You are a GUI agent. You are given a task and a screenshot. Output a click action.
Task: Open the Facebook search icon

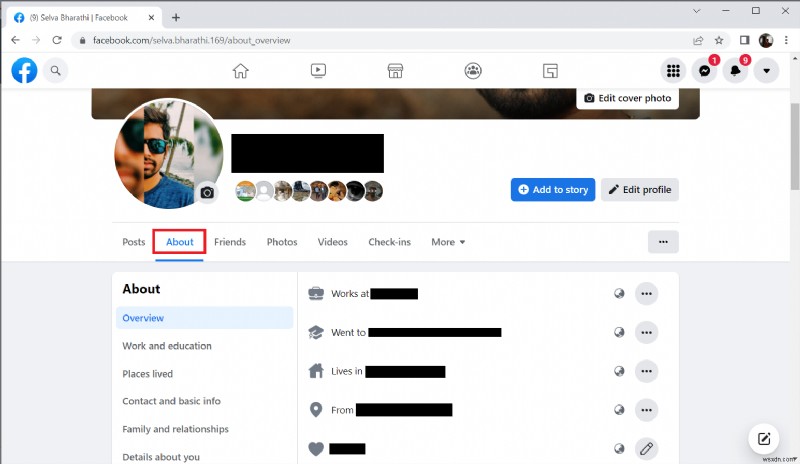coord(56,70)
